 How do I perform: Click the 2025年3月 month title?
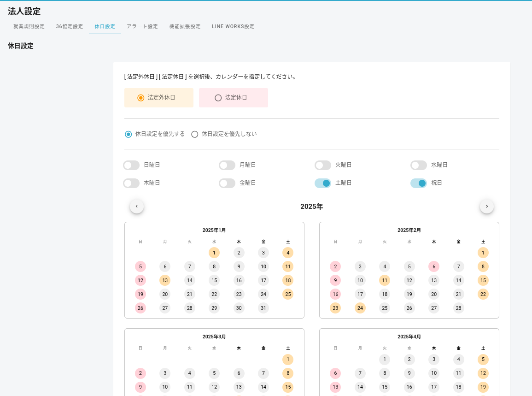(214, 337)
